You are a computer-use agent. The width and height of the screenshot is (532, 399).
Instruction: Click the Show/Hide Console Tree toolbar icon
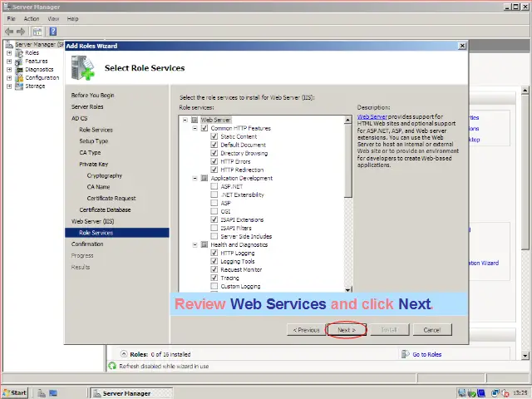pos(37,32)
